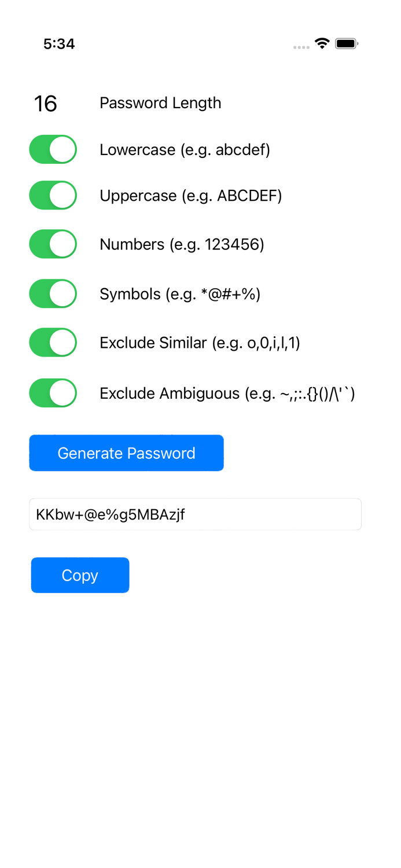
Task: Click the Symbols example label
Action: click(181, 293)
